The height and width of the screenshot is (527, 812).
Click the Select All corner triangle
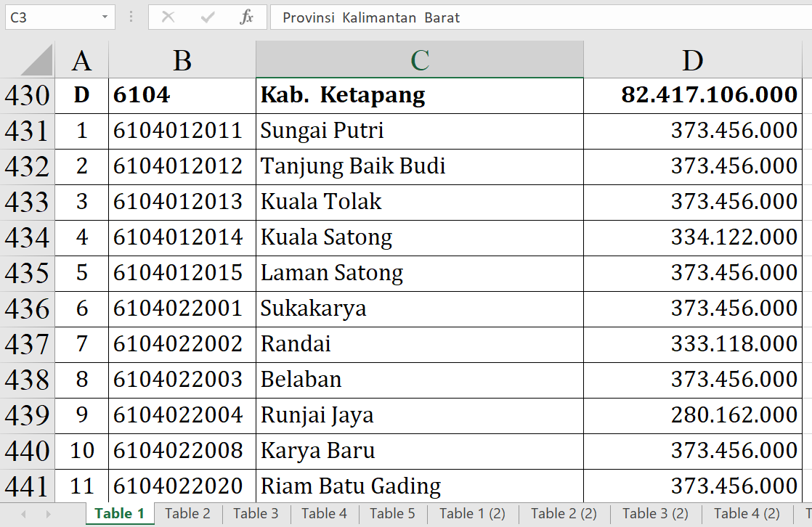[36, 60]
